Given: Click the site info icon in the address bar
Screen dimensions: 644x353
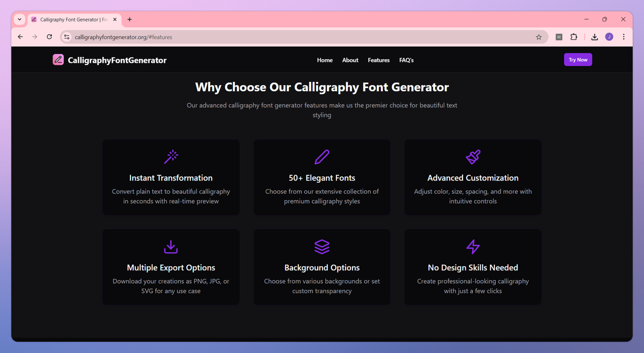Looking at the screenshot, I should click(67, 37).
